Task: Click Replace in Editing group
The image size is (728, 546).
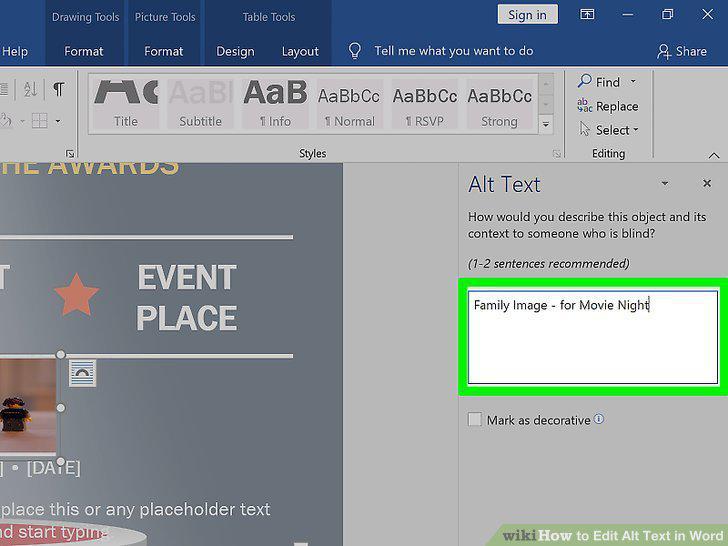Action: (608, 106)
